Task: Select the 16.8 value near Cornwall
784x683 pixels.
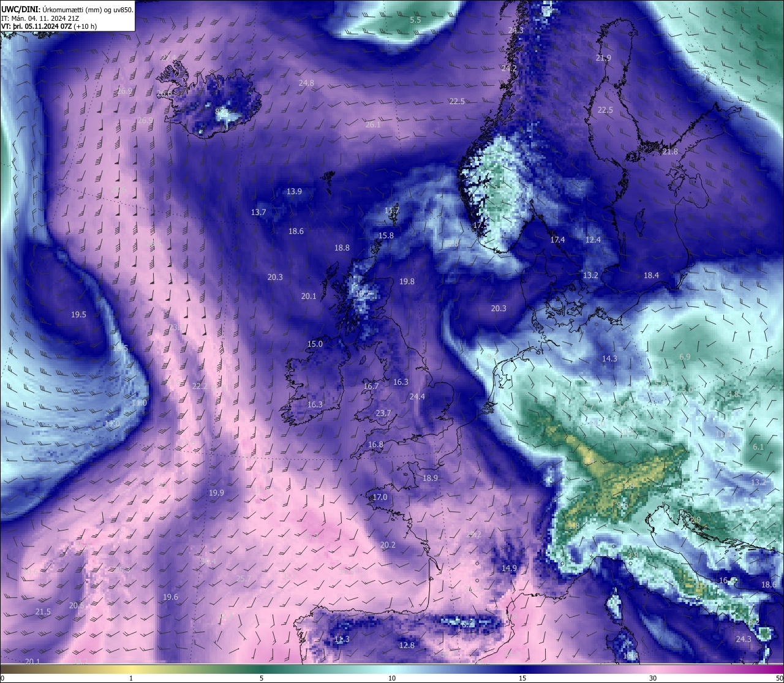Action: click(375, 445)
